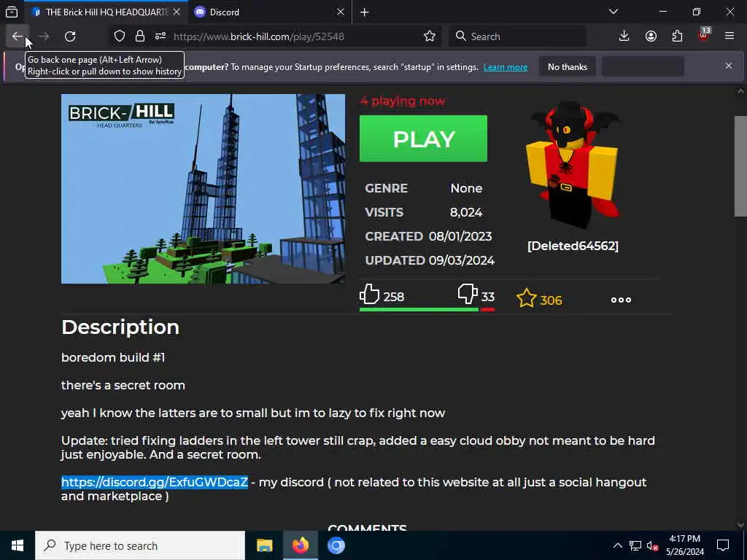The height and width of the screenshot is (560, 747).
Task: Click the uBlock extension icon with badge 13
Action: pos(704,35)
